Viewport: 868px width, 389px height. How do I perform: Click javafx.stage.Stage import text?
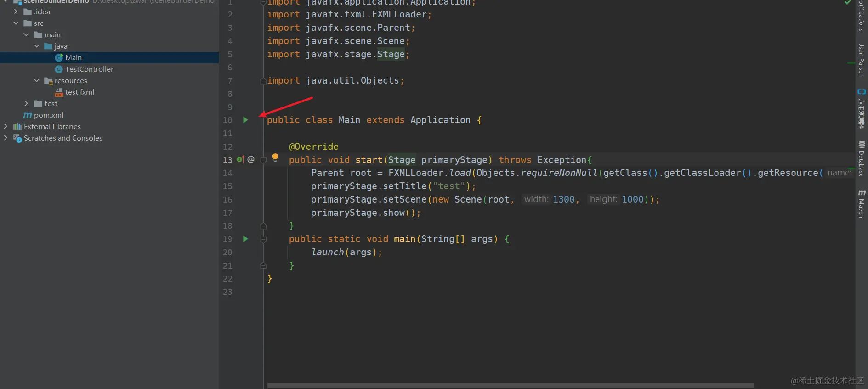tap(355, 54)
